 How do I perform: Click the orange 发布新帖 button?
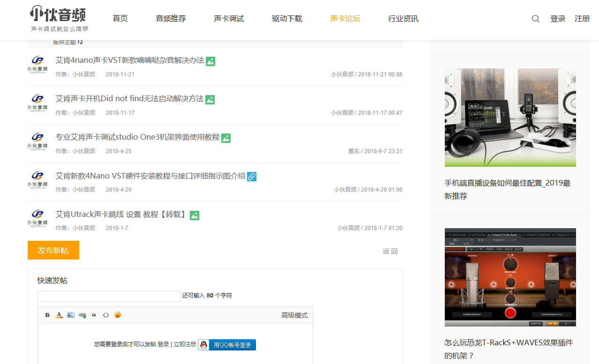point(53,250)
